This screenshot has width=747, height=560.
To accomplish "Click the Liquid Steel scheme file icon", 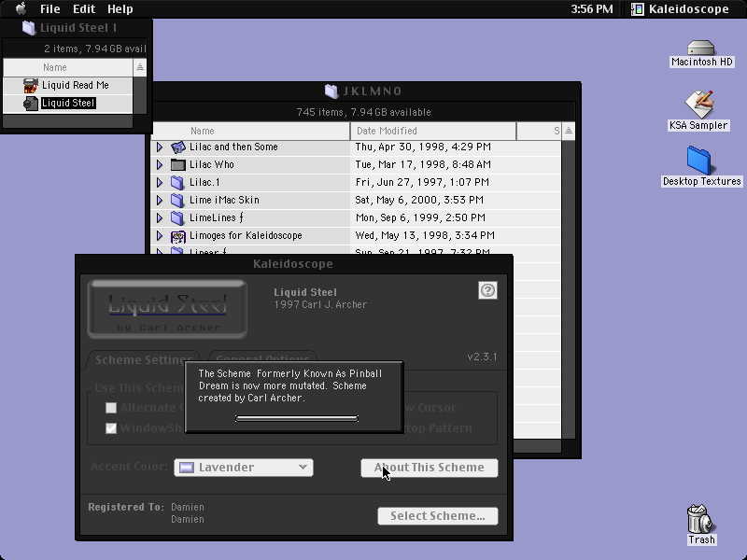I will tap(31, 104).
